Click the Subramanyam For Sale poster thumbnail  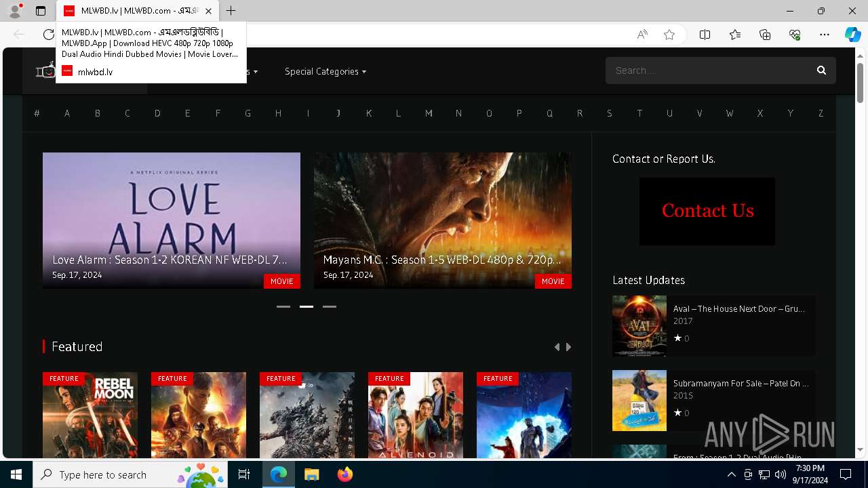(x=639, y=401)
